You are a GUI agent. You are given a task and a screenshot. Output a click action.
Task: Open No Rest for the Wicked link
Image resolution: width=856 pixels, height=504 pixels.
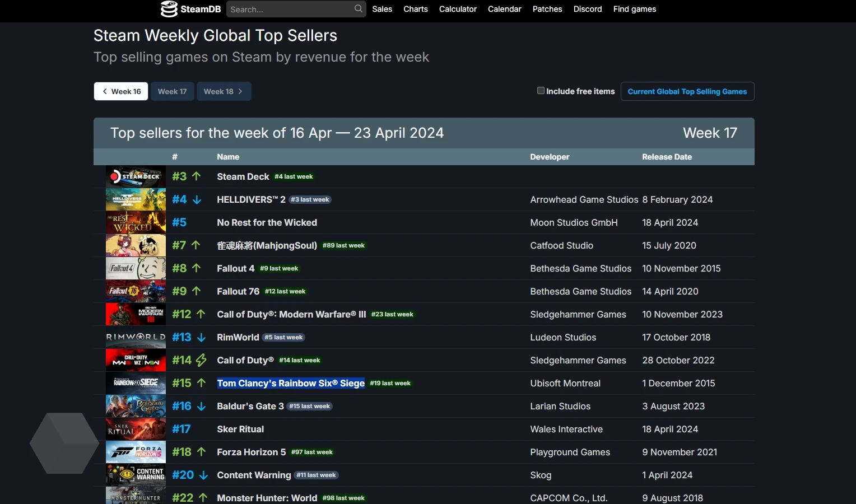267,222
